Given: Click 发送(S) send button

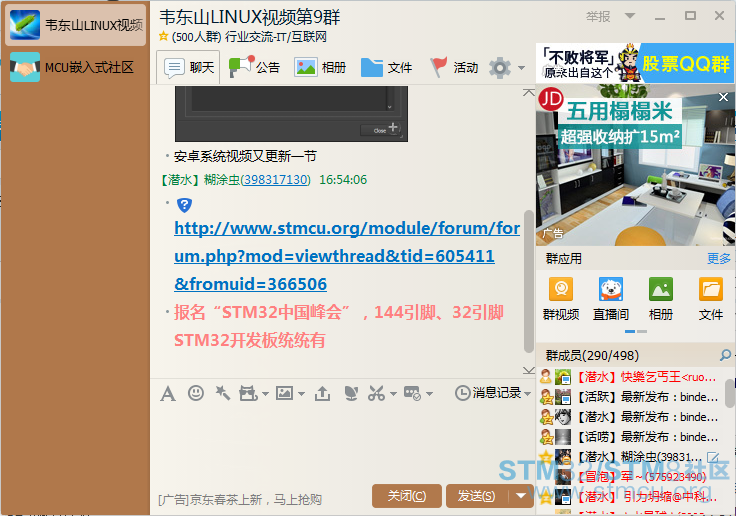Looking at the screenshot, I should pyautogui.click(x=477, y=496).
